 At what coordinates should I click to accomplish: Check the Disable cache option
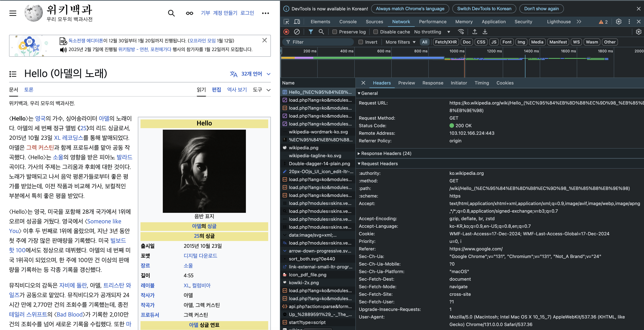(x=375, y=32)
